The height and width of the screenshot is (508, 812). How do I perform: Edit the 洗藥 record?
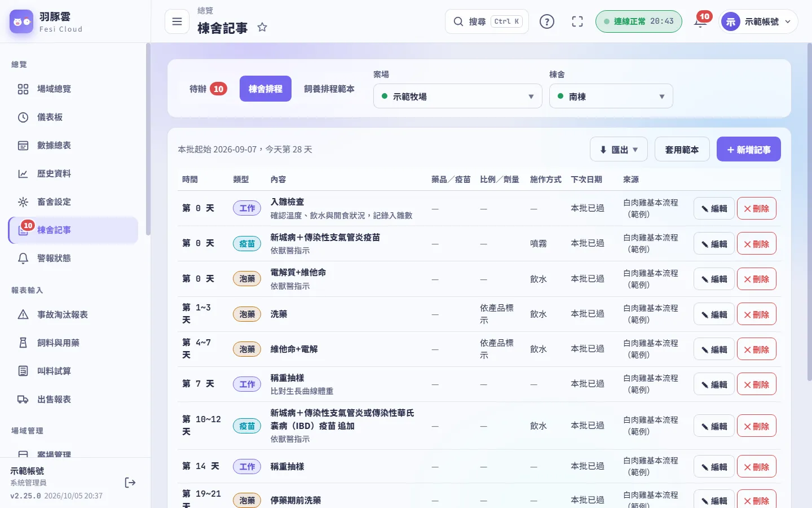[714, 314]
